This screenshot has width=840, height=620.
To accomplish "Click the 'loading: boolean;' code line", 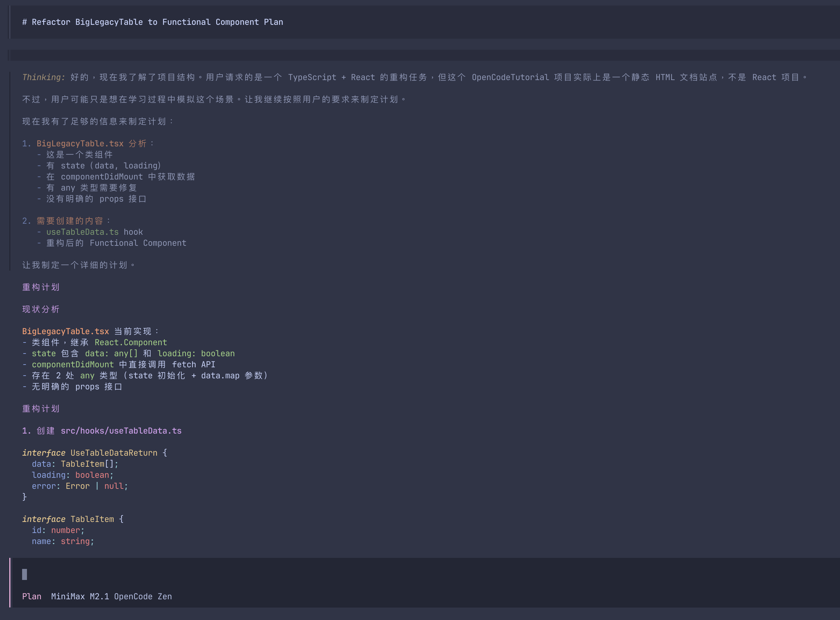I will pos(73,475).
